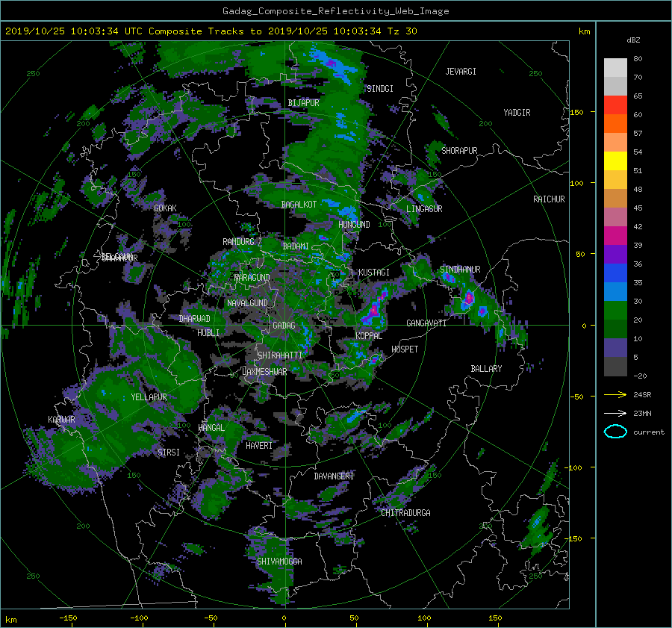Select the 80 dBZ light gray swatch
Image resolution: width=672 pixels, height=628 pixels.
point(615,67)
